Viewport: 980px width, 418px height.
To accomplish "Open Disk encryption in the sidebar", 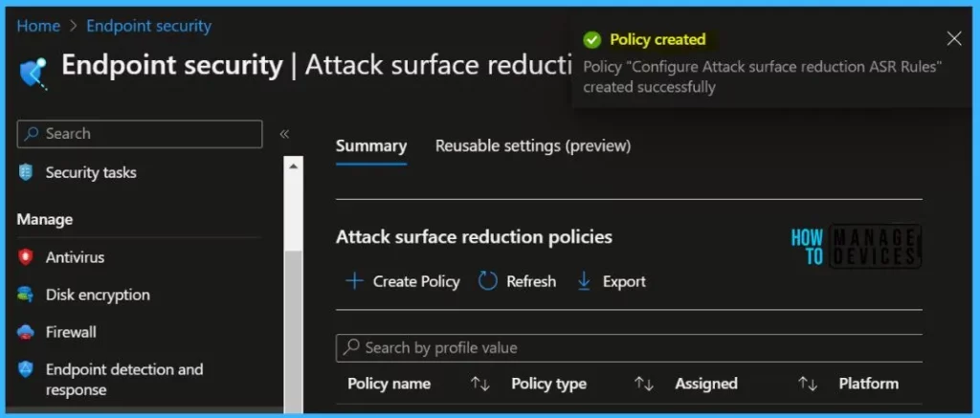I will point(98,295).
